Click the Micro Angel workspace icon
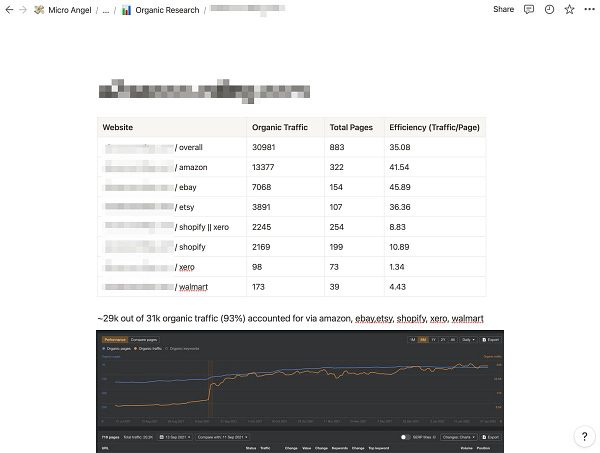600x453 pixels. 39,10
